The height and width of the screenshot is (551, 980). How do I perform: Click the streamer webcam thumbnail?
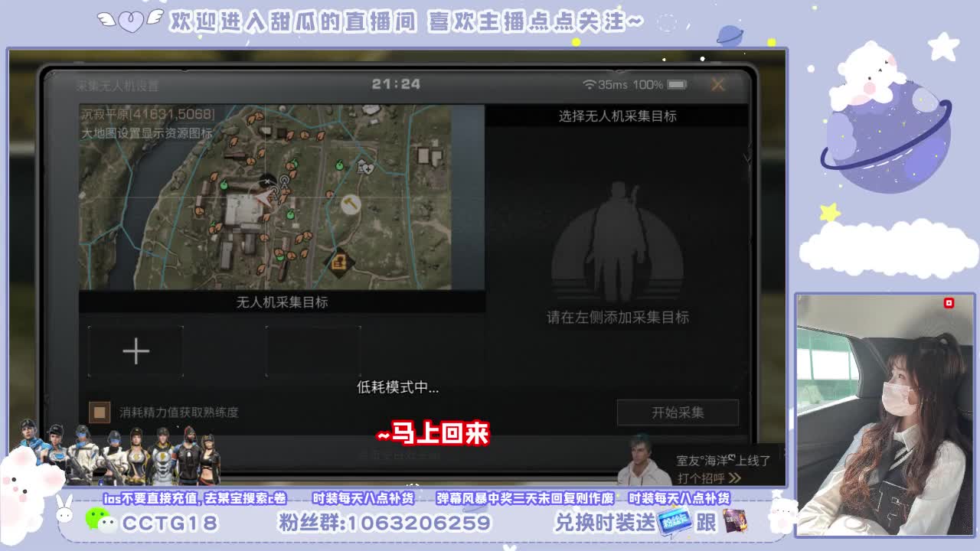click(885, 414)
